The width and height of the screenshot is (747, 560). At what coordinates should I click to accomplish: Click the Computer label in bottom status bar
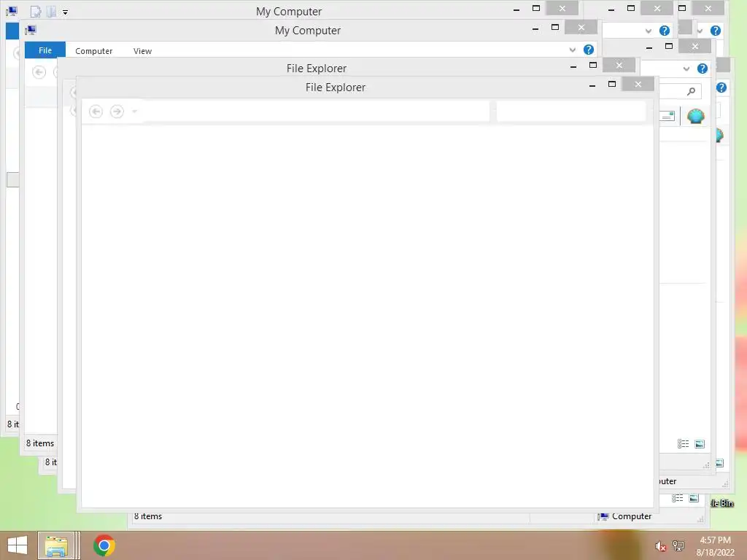(x=632, y=516)
